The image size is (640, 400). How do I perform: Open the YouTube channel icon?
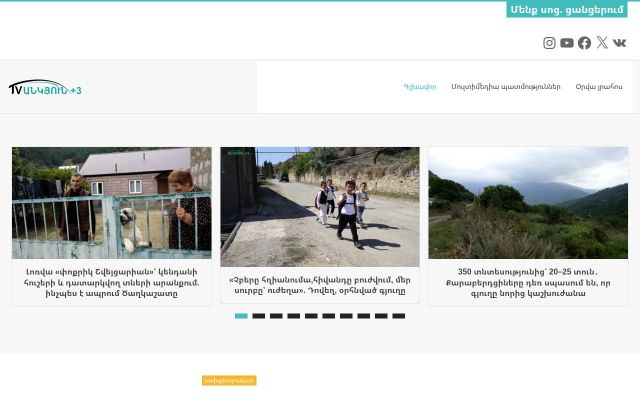567,43
